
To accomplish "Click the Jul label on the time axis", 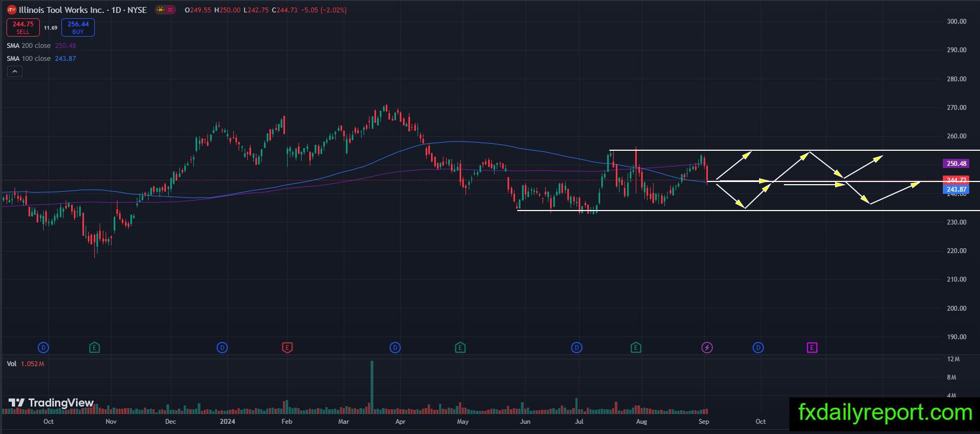I will pos(579,422).
